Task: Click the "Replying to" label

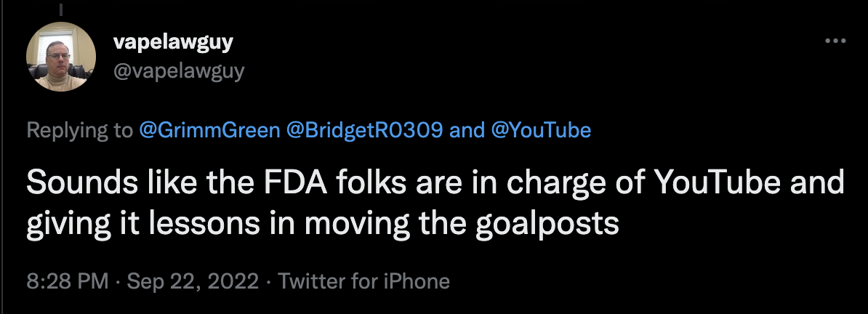Action: click(x=80, y=130)
